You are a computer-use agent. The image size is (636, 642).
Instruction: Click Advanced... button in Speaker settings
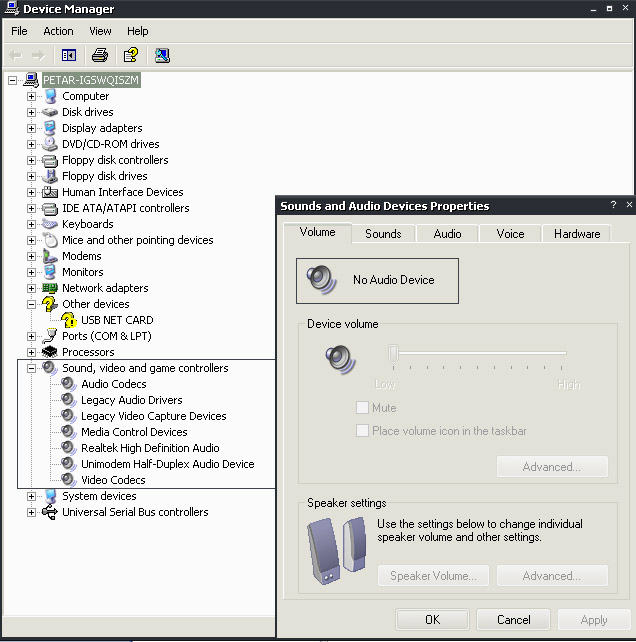[x=552, y=576]
